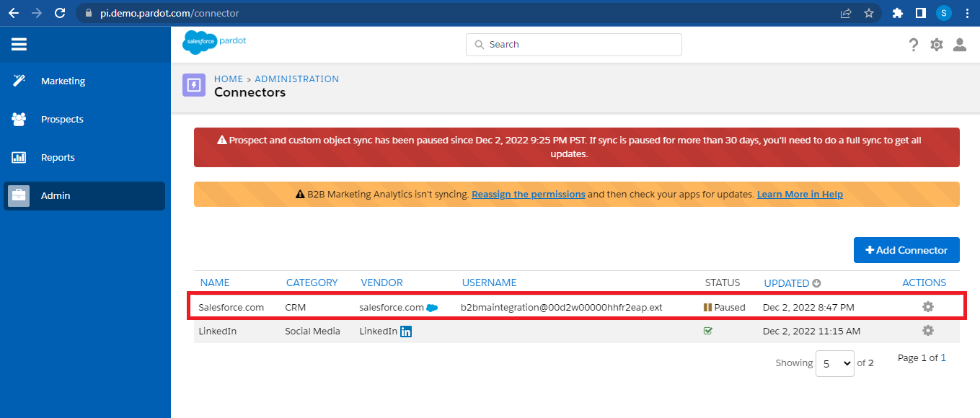Go to page 1 pagination link
The image size is (980, 418).
pos(943,357)
